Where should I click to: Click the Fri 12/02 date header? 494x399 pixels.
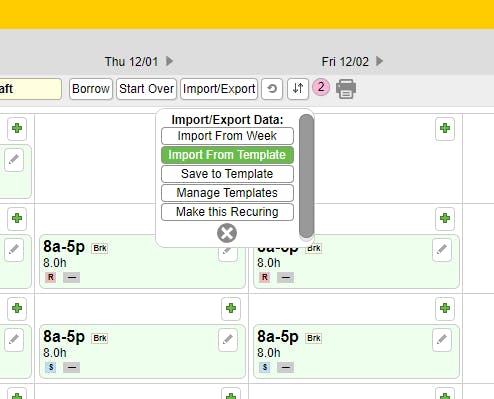tap(345, 62)
